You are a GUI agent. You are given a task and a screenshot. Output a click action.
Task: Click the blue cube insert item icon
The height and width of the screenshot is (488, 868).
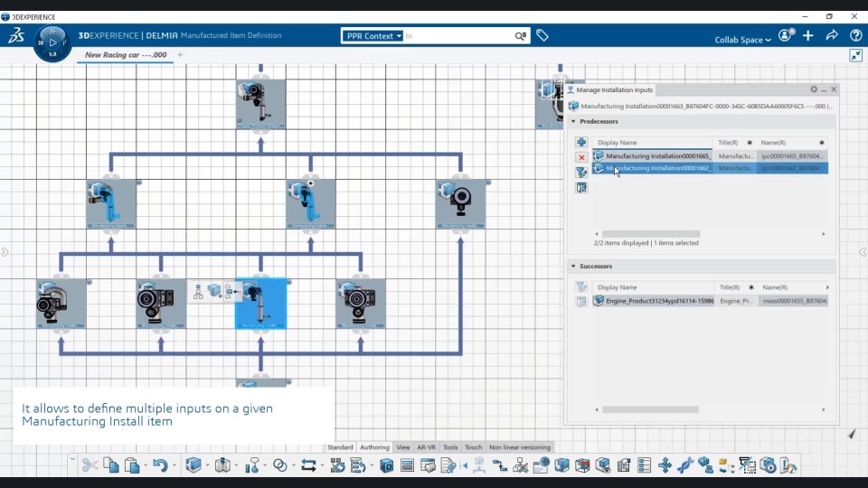pyautogui.click(x=193, y=465)
